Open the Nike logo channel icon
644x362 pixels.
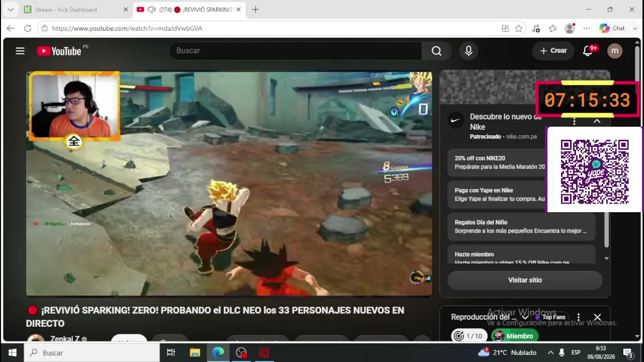pos(456,120)
